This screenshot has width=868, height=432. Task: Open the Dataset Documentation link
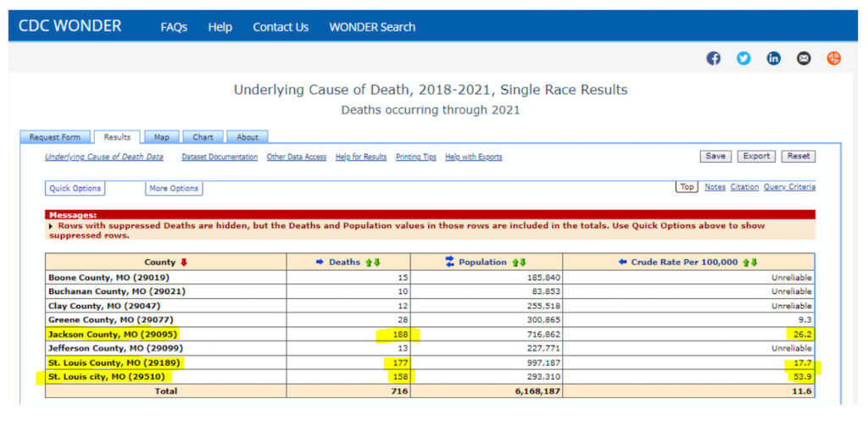click(x=220, y=157)
